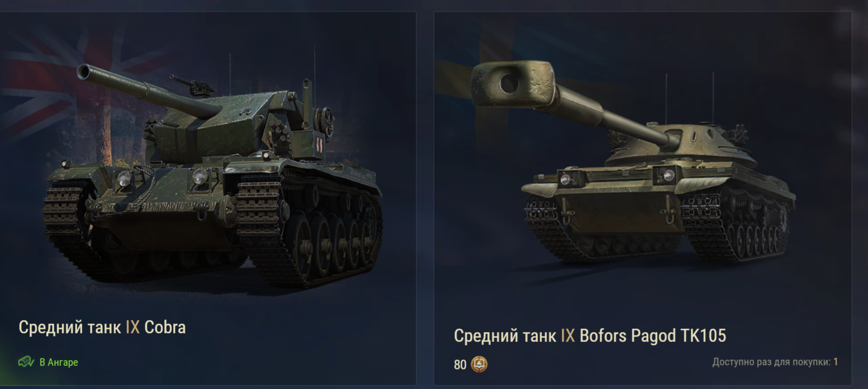Click the Bofors Pagod muzzle brake

[513, 84]
